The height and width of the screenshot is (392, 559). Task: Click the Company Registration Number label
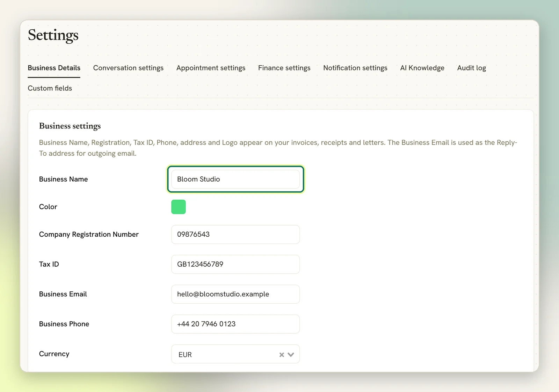(89, 234)
